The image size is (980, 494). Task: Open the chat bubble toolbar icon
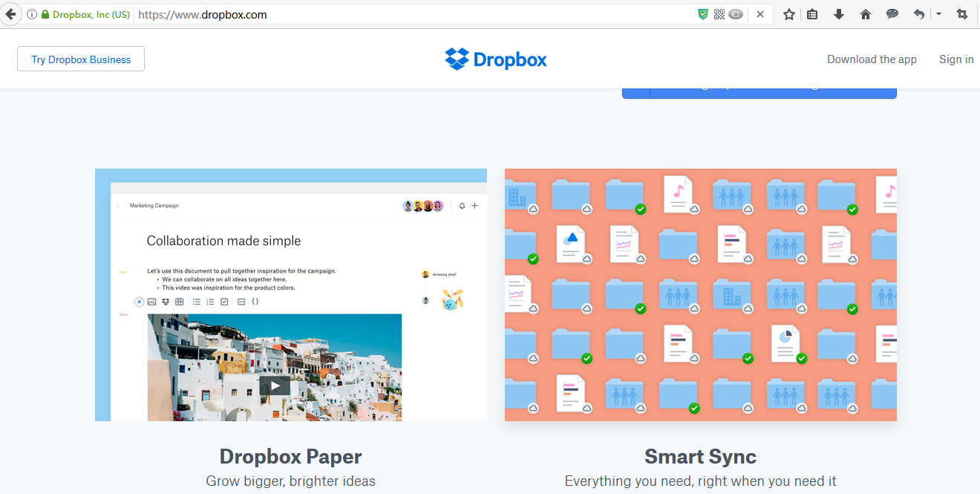click(892, 14)
